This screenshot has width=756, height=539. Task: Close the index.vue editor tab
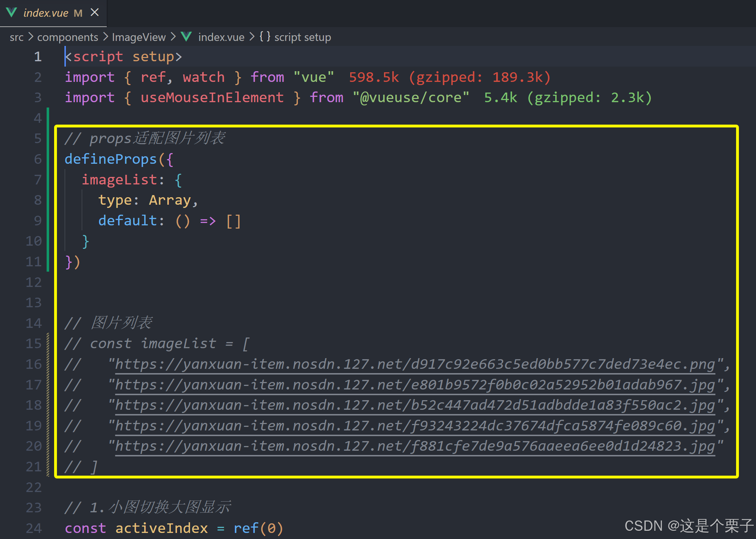[x=95, y=12]
